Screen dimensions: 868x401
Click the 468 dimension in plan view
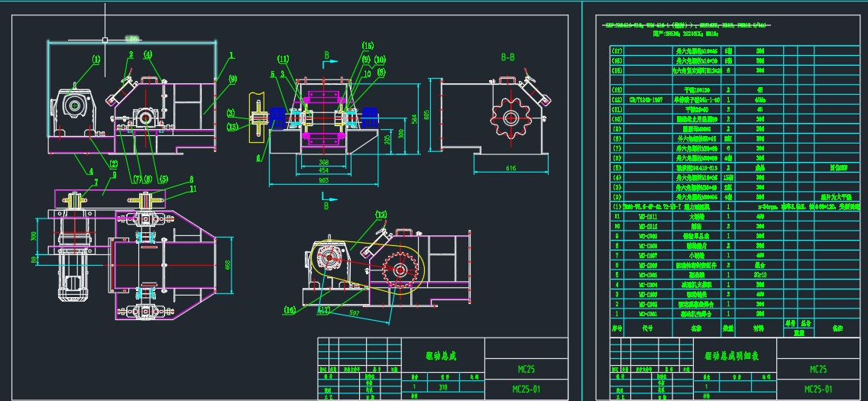pos(227,265)
